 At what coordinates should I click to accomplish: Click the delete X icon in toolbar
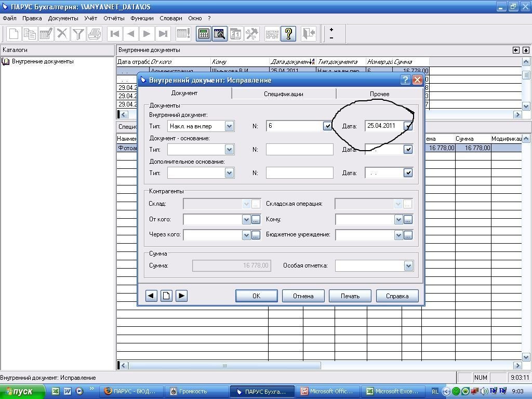(62, 34)
